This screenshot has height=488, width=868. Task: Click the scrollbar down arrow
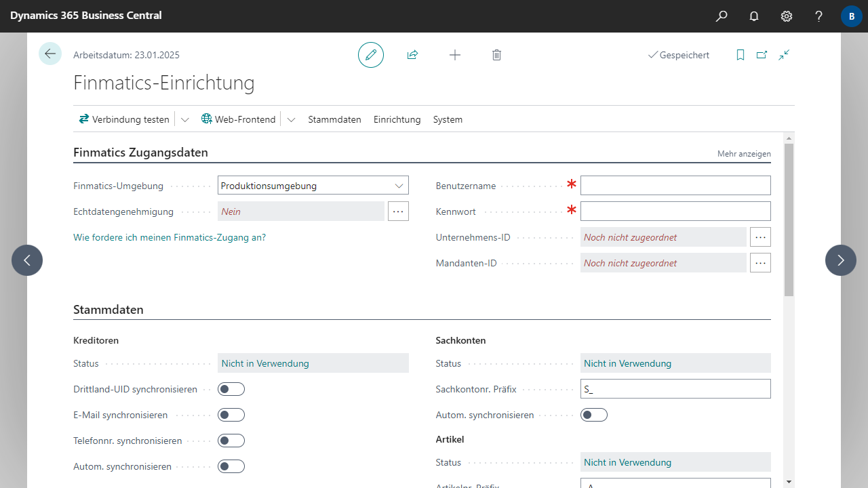pos(789,482)
